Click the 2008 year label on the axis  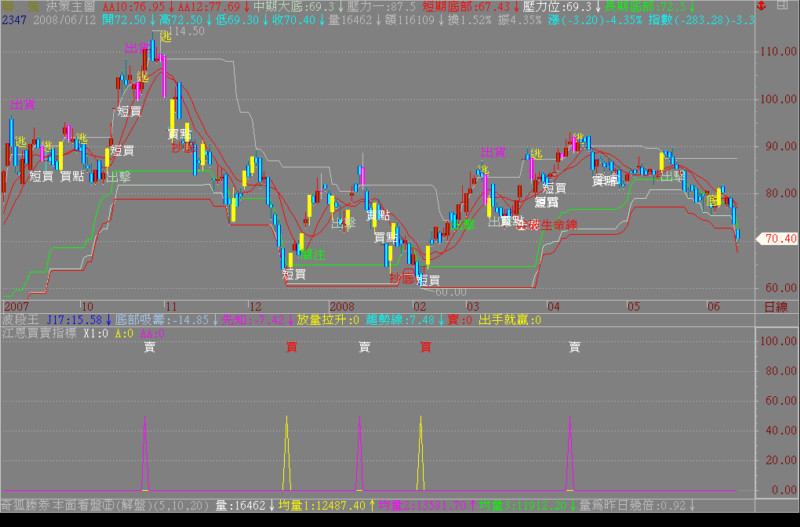pyautogui.click(x=343, y=305)
